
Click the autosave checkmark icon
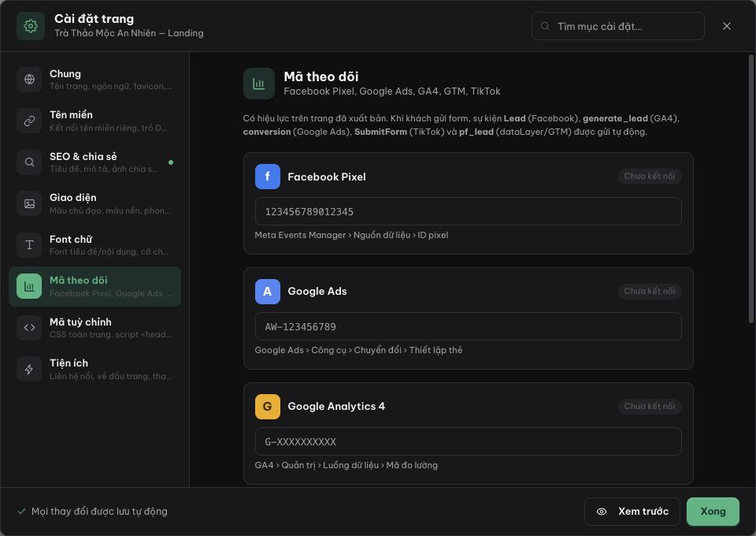coord(22,512)
